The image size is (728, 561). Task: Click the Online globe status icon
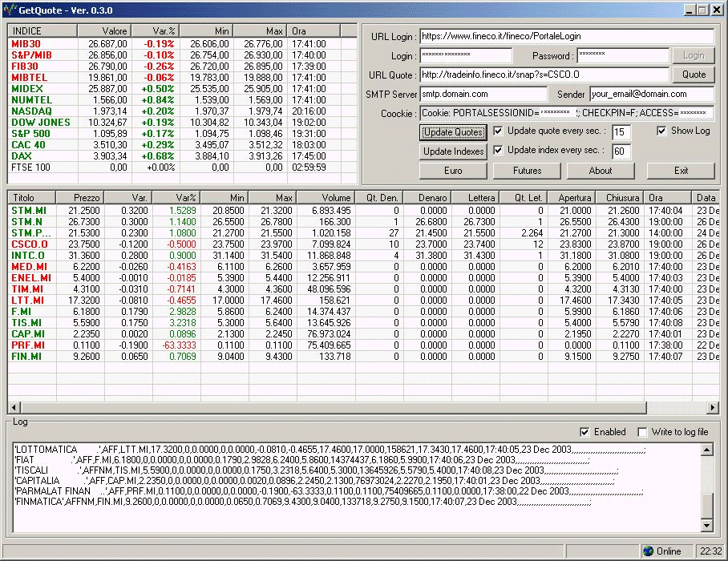pos(649,551)
